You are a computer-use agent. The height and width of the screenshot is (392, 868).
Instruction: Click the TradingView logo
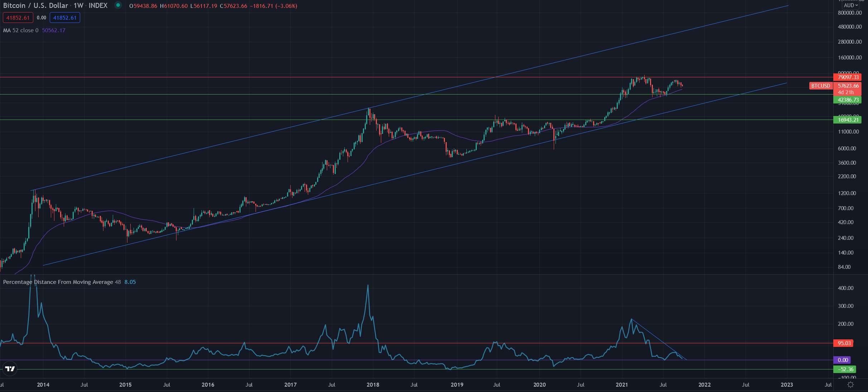10,369
